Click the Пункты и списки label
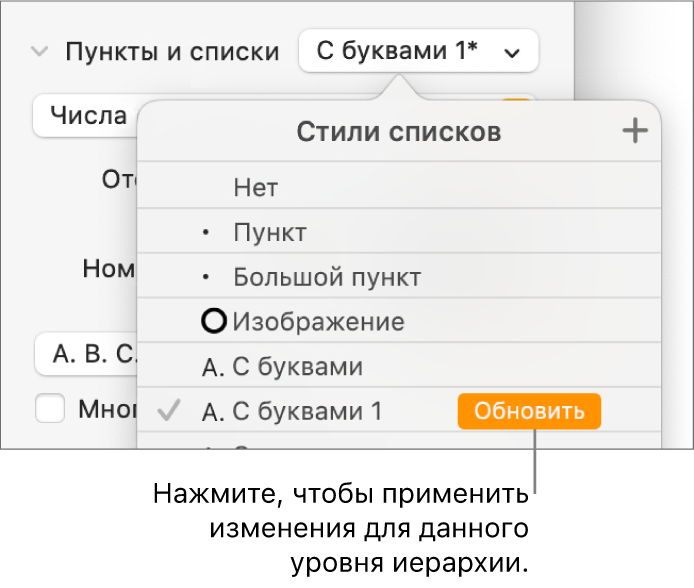 coord(172,52)
